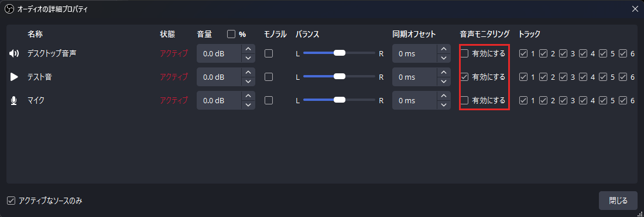644x217 pixels.
Task: Click balance slider handle for テスト音
Action: click(x=340, y=76)
